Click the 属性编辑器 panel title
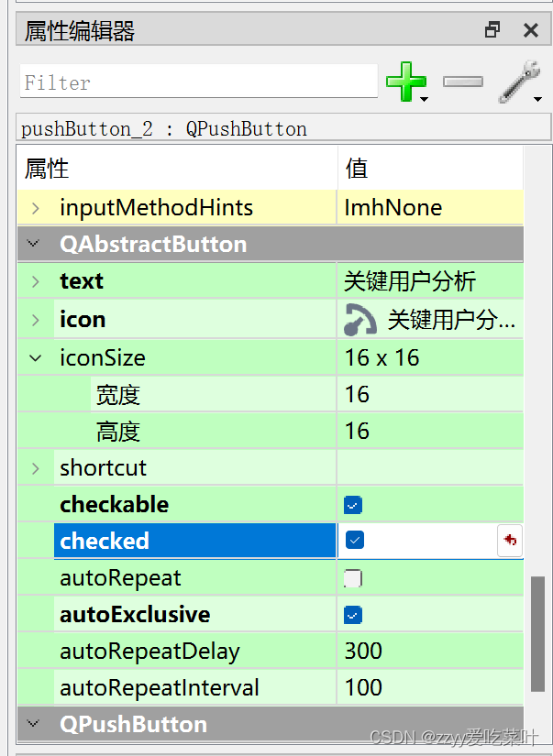 pyautogui.click(x=80, y=31)
